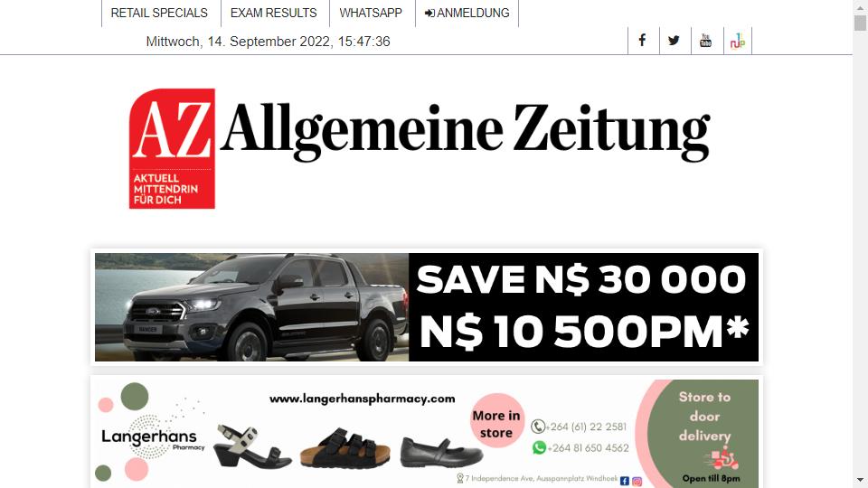The height and width of the screenshot is (488, 868).
Task: Click the Instagram icon in Langerhans ad
Action: pyautogui.click(x=637, y=482)
